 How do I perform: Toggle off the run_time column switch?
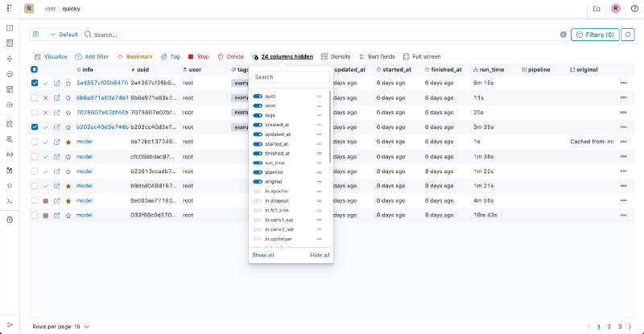point(258,163)
